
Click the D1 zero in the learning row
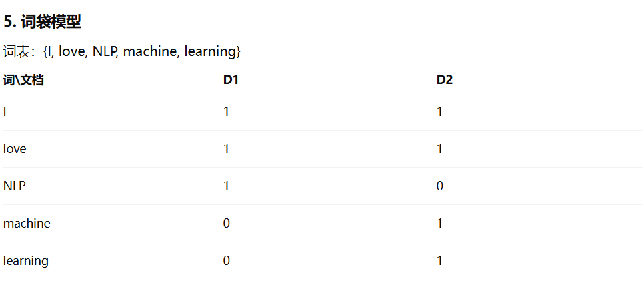[227, 261]
